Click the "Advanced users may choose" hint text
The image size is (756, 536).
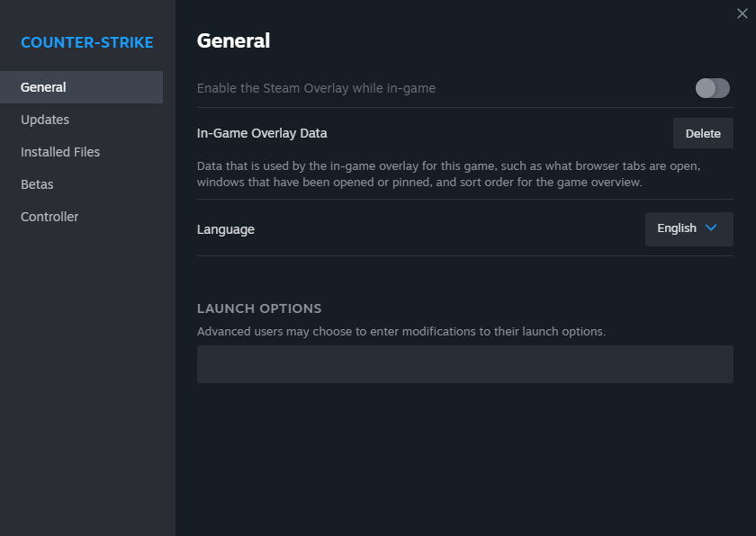click(401, 331)
